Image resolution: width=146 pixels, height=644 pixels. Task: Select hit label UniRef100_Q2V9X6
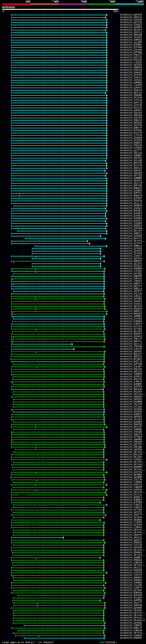[x=131, y=249]
